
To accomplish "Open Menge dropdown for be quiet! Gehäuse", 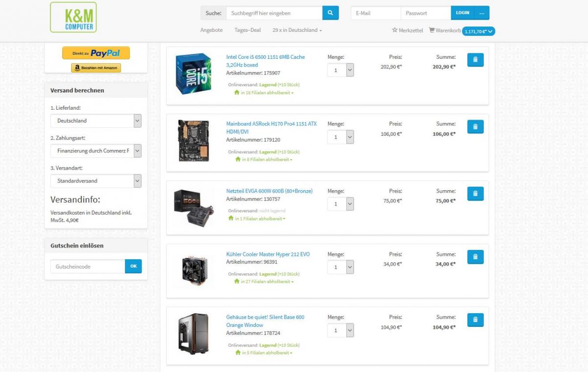I will click(x=341, y=330).
